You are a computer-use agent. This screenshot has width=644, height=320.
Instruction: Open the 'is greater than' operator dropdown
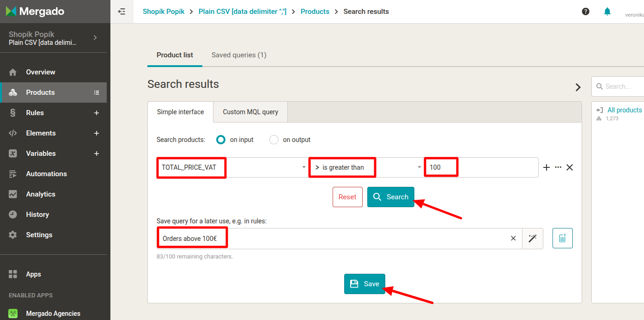tap(367, 167)
